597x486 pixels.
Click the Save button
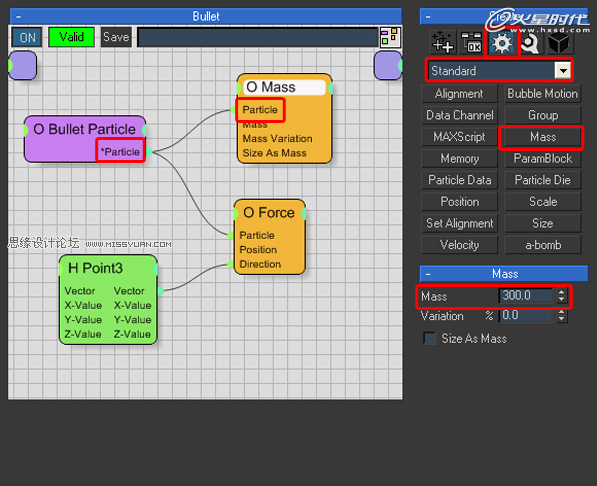coord(116,37)
